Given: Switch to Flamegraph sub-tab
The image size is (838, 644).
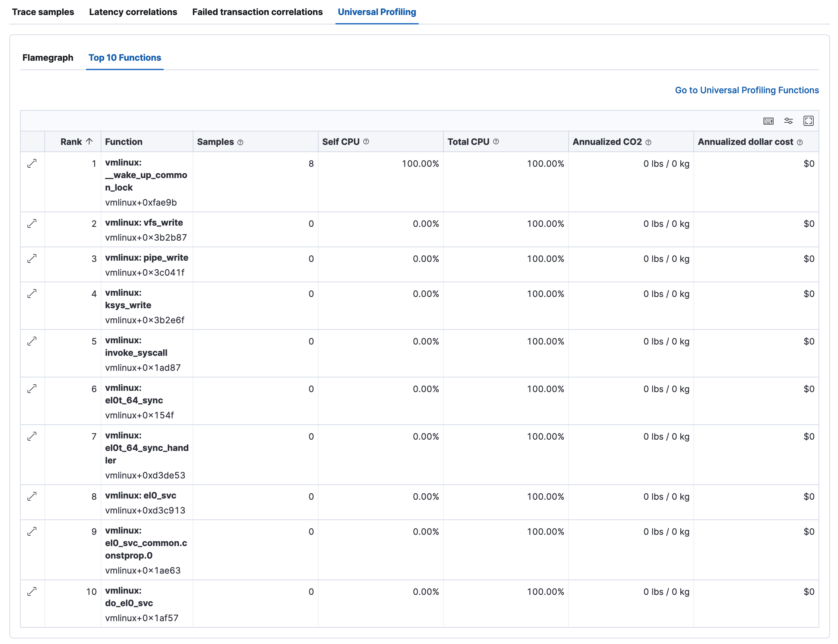Looking at the screenshot, I should point(48,58).
